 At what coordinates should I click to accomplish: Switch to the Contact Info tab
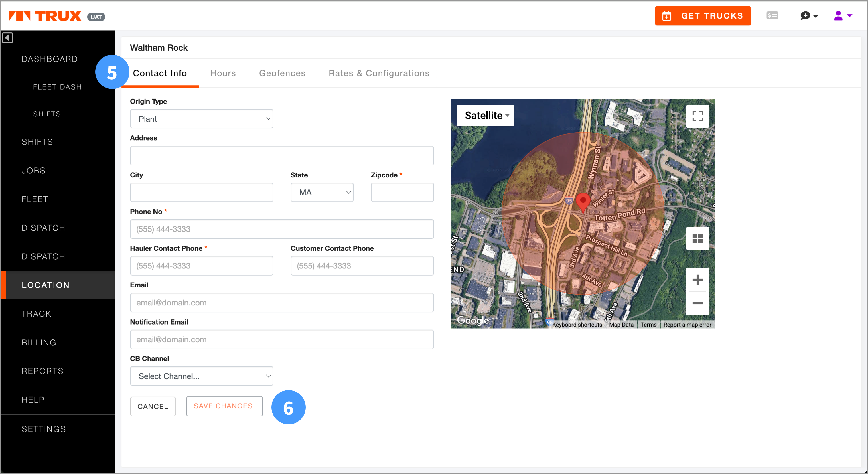(160, 74)
